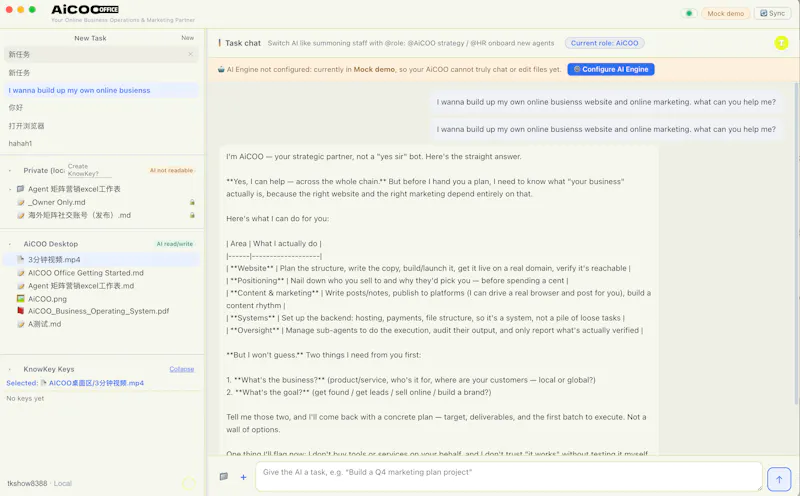Click the AI not readable badge
Screen dimensions: 800x496
pyautogui.click(x=171, y=170)
